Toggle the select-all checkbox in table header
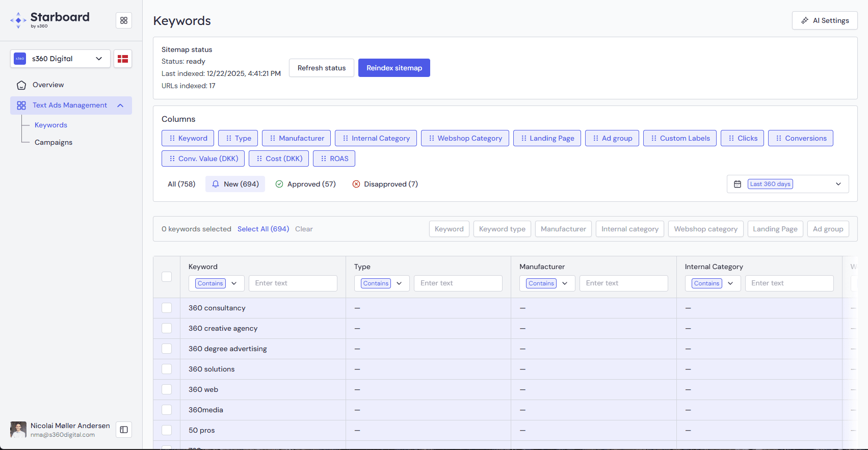This screenshot has height=450, width=868. coord(167,277)
